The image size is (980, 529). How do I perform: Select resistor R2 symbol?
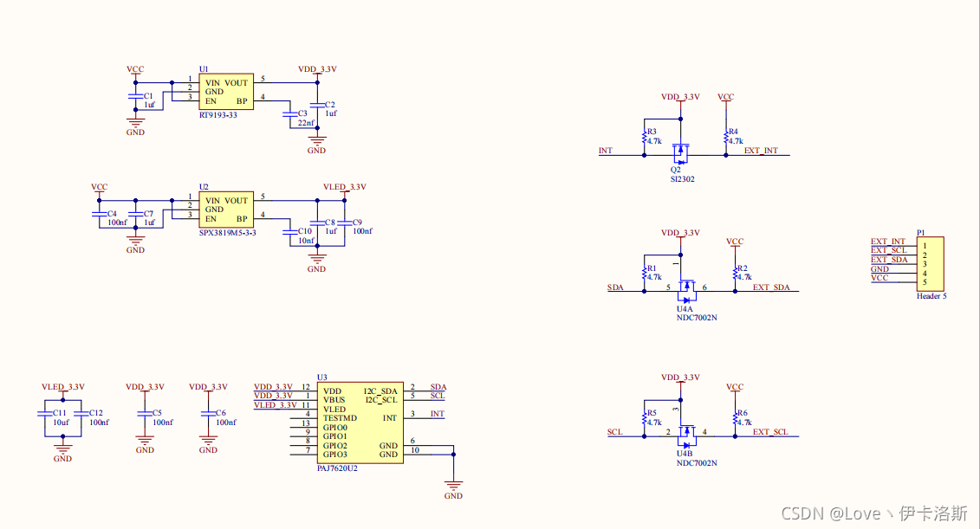pyautogui.click(x=735, y=273)
